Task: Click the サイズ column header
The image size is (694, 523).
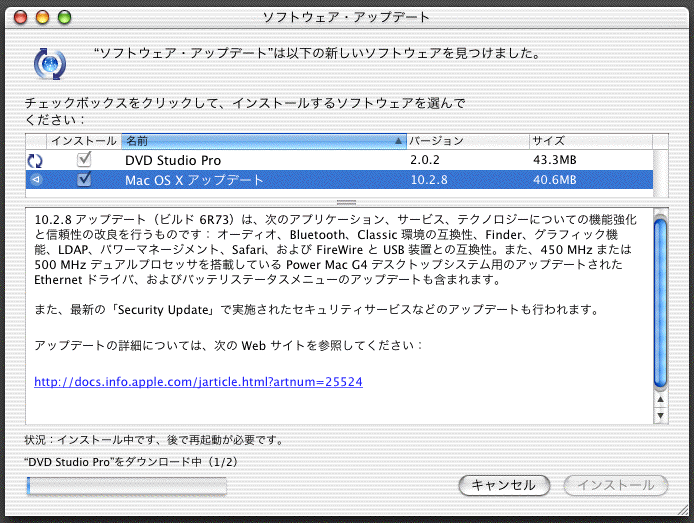Action: point(591,141)
